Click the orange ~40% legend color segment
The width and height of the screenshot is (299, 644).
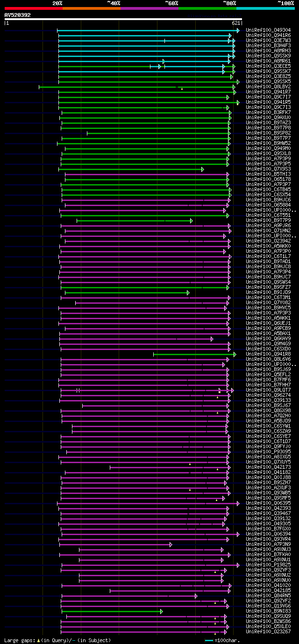click(91, 8)
